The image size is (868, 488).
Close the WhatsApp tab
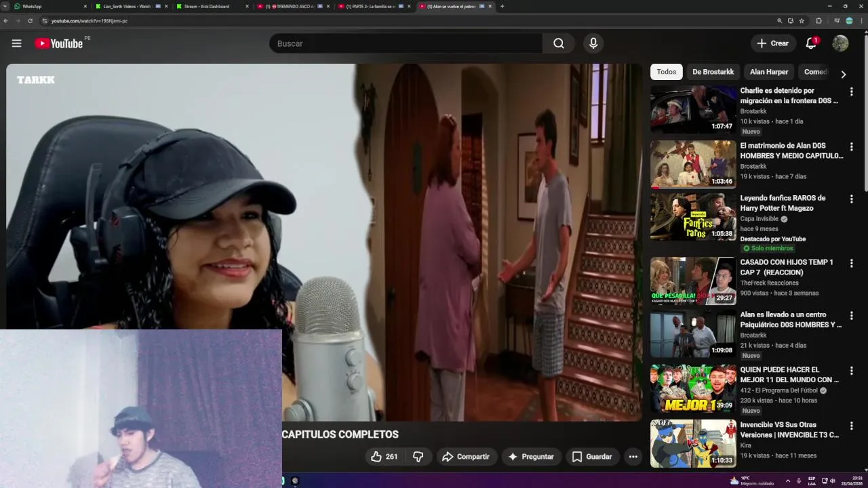[x=85, y=6]
